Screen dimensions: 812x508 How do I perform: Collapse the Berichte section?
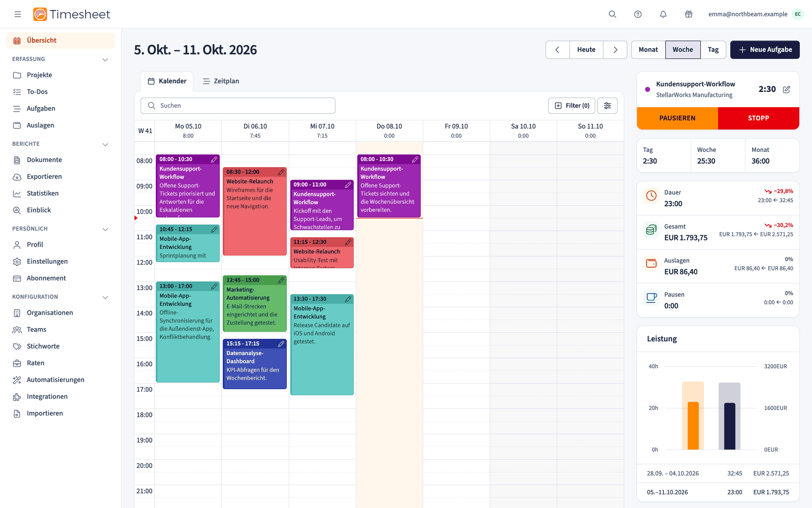[x=106, y=144]
